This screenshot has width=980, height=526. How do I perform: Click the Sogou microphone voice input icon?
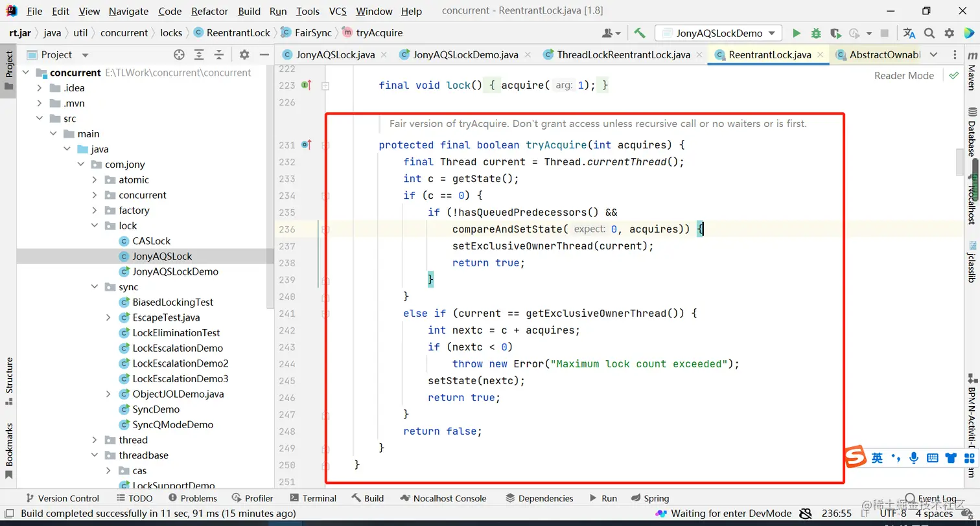pyautogui.click(x=914, y=458)
